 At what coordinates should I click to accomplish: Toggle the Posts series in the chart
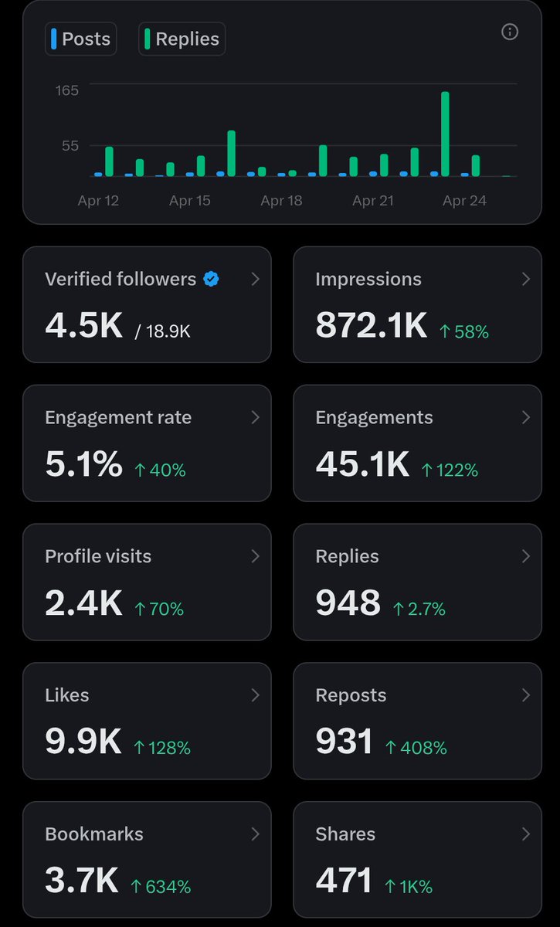tap(80, 39)
